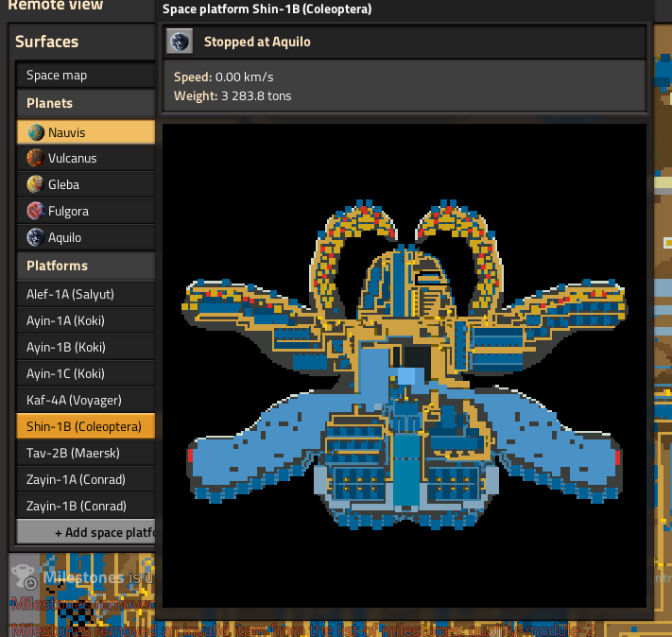This screenshot has height=637, width=672.
Task: Open platform Zayin-1B (Conrad)
Action: 86,507
